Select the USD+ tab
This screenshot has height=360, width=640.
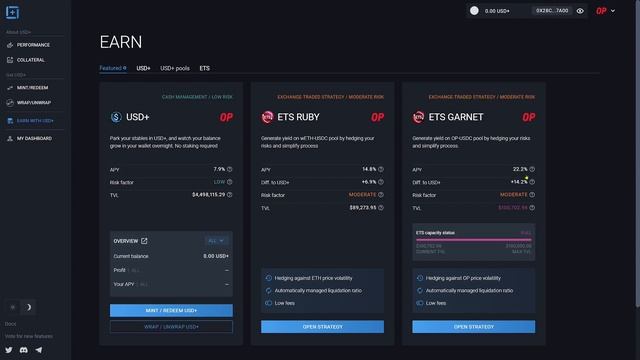[143, 68]
